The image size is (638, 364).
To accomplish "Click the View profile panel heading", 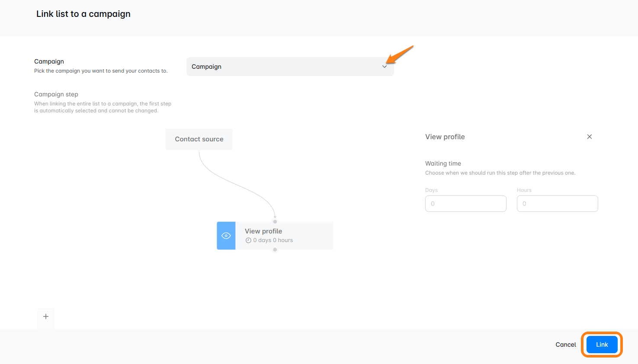I will pos(445,137).
